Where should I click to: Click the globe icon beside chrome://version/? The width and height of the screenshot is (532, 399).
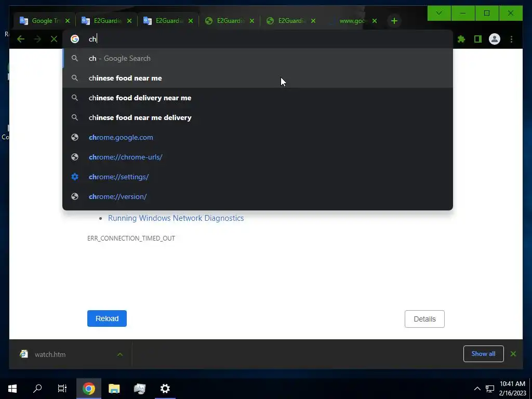75,196
